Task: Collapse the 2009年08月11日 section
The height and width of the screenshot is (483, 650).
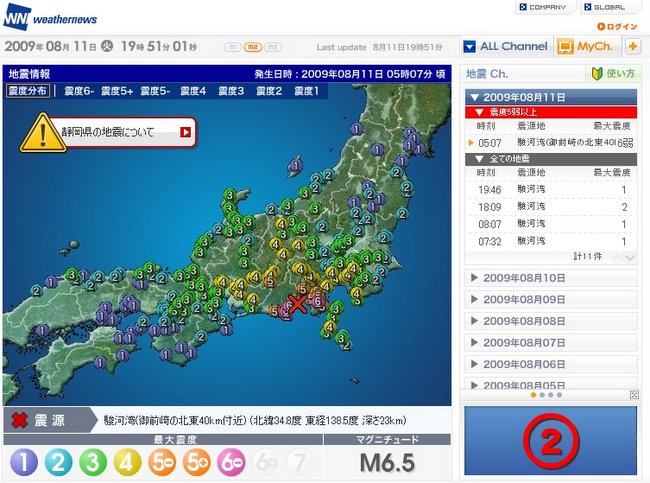Action: pos(551,97)
